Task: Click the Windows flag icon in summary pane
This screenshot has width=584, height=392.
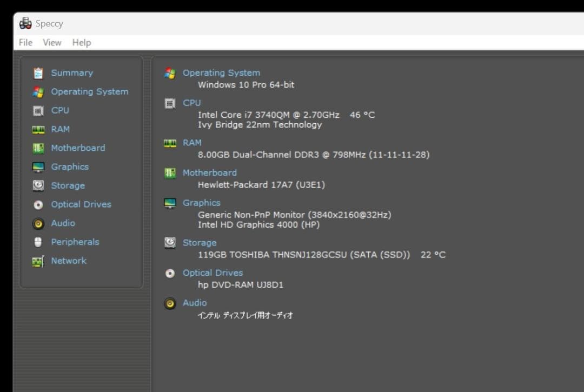Action: (x=170, y=74)
